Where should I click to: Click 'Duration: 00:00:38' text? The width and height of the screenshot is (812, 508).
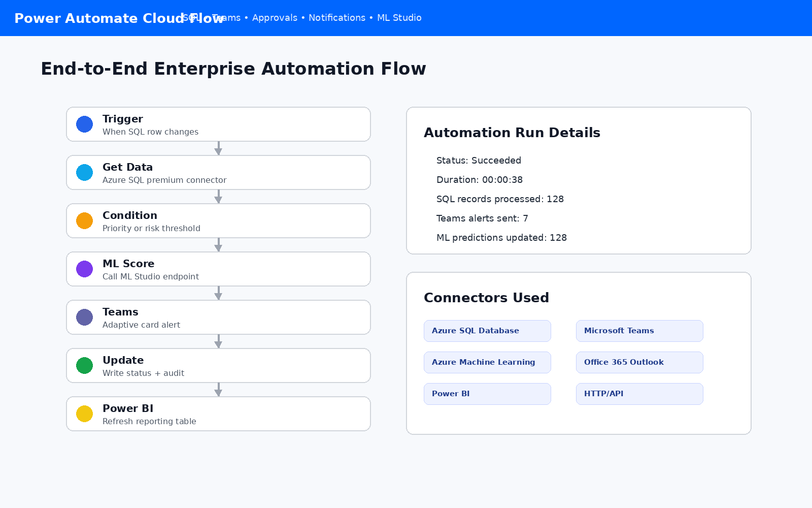click(480, 180)
